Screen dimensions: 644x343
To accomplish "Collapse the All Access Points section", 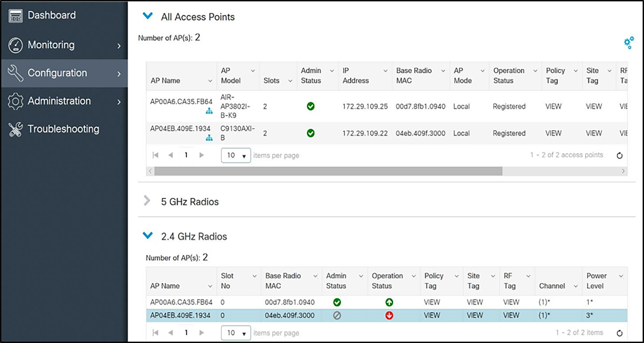I will click(x=148, y=16).
